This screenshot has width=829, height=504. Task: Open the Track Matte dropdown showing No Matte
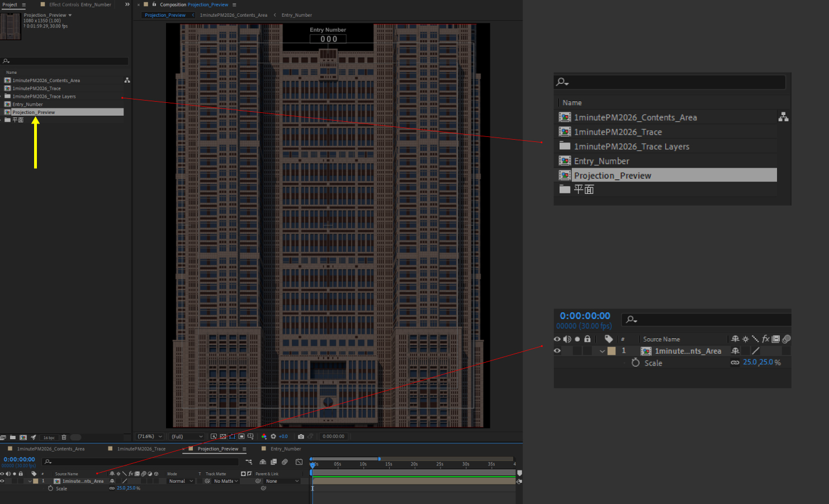226,481
